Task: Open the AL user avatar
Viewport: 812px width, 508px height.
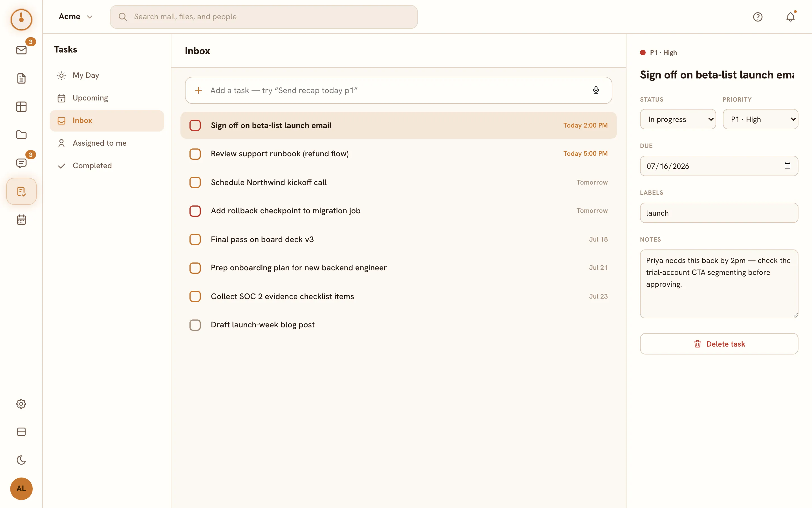Action: point(21,489)
